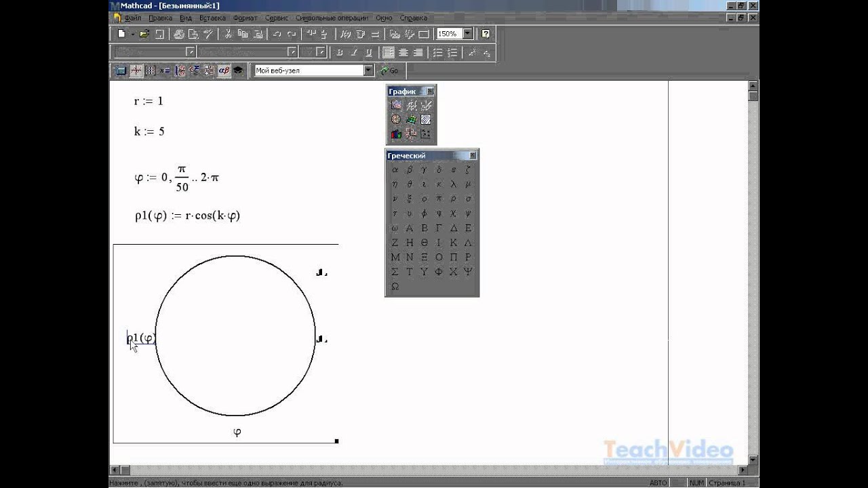Screen dimensions: 868x488
Task: Enable right text alignment
Action: 418,52
